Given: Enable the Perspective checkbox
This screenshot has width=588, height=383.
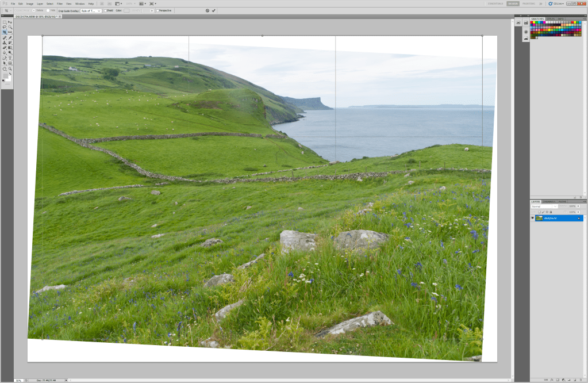Looking at the screenshot, I should pos(157,10).
